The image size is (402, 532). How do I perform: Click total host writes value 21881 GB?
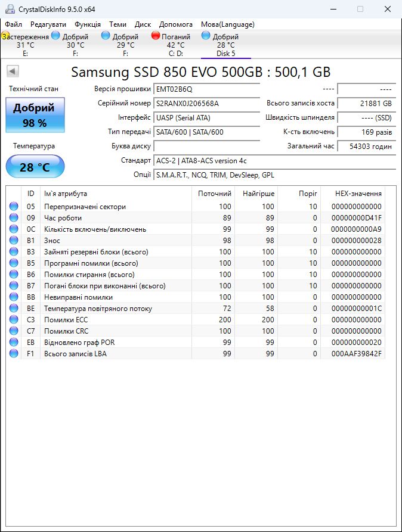click(367, 104)
